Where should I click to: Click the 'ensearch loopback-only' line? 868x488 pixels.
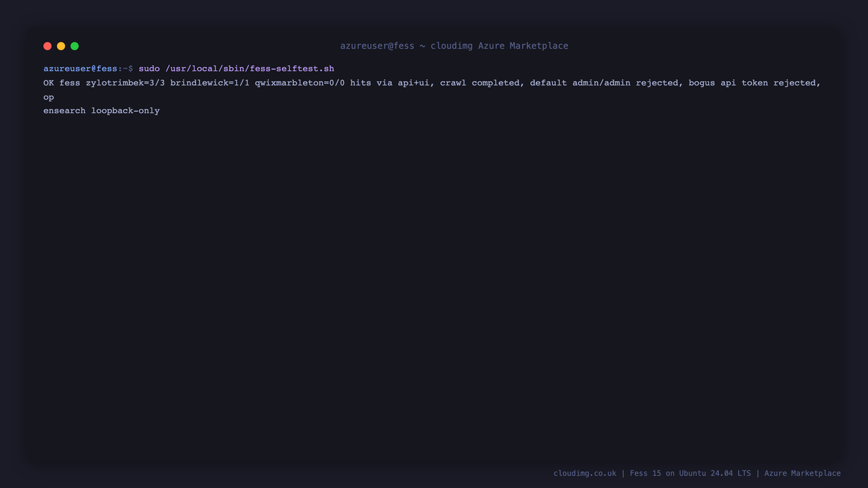coord(102,110)
